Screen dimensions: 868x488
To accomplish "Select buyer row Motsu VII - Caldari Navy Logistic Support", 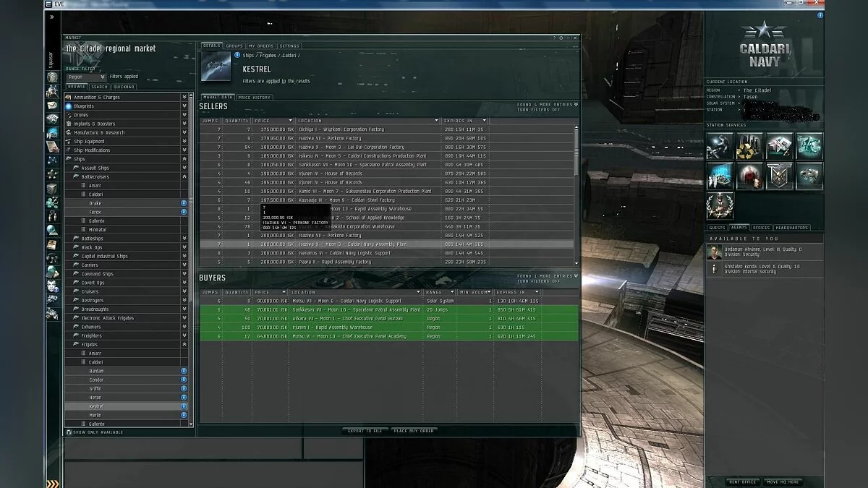I will click(x=389, y=301).
